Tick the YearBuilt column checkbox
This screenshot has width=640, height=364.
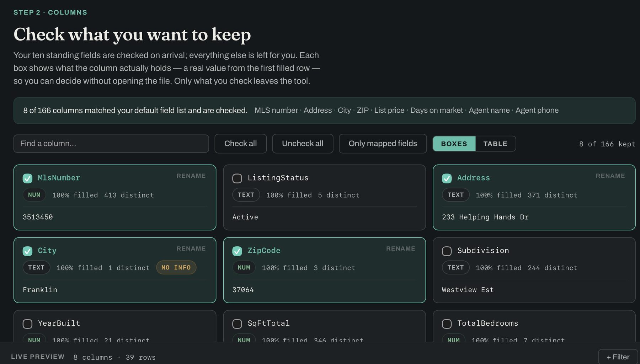27,324
